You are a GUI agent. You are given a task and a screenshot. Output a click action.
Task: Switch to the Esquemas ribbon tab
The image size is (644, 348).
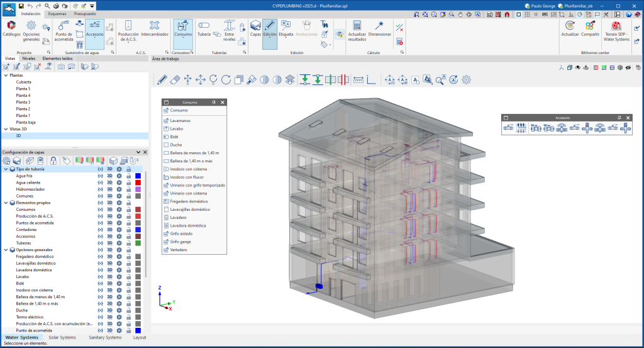click(x=57, y=13)
